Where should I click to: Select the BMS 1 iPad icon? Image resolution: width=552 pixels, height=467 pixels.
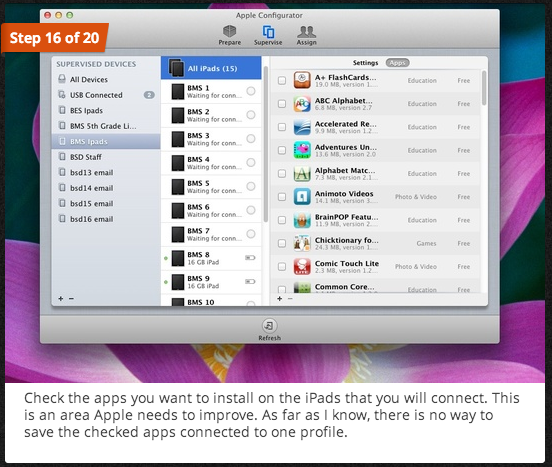pyautogui.click(x=178, y=91)
